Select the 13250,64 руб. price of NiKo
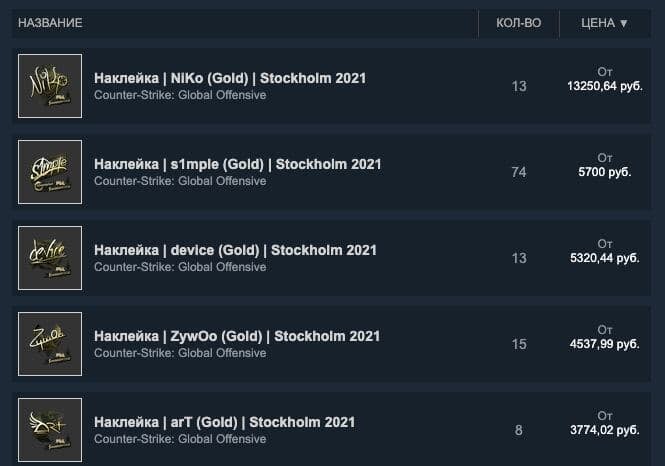Image resolution: width=665 pixels, height=466 pixels. click(605, 86)
